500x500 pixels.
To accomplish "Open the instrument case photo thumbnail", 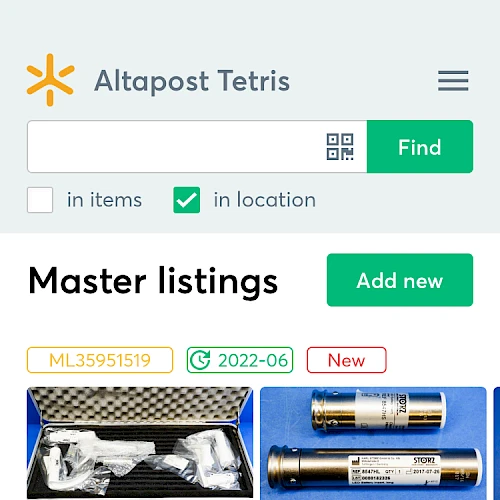I will coord(140,443).
